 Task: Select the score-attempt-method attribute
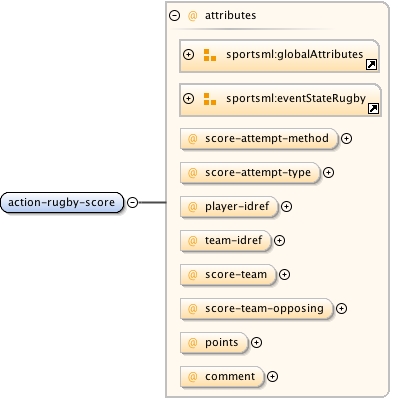click(259, 138)
